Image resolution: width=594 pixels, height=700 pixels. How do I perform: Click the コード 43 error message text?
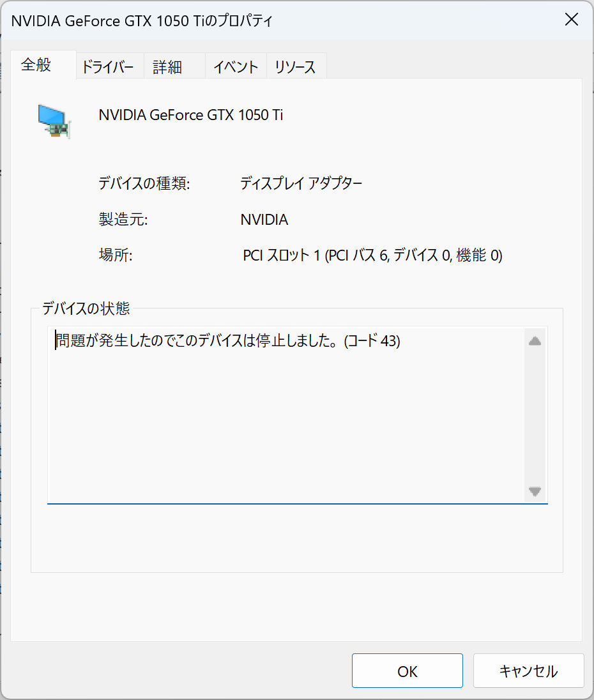(x=227, y=341)
